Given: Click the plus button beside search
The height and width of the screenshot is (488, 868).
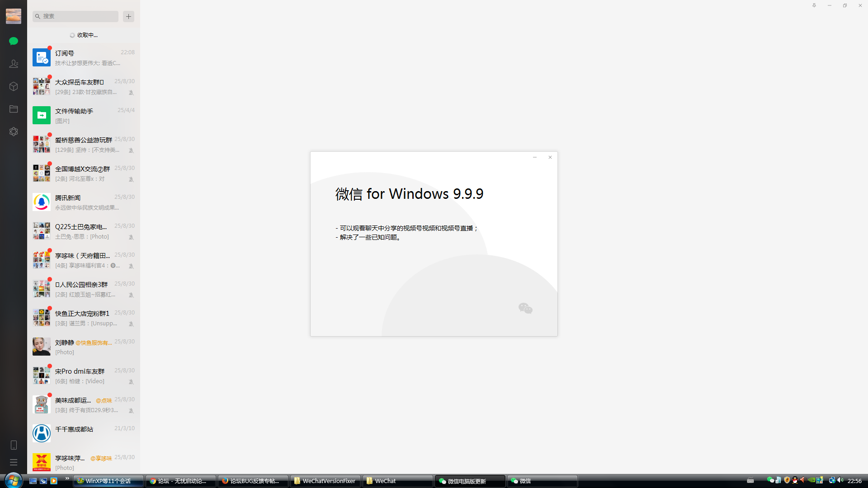Looking at the screenshot, I should point(128,16).
